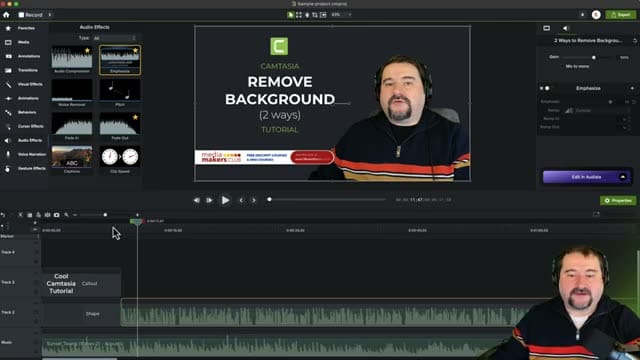Viewport: 640px width, 360px height.
Task: Click the timeline Copy icon
Action: pyautogui.click(x=29, y=215)
